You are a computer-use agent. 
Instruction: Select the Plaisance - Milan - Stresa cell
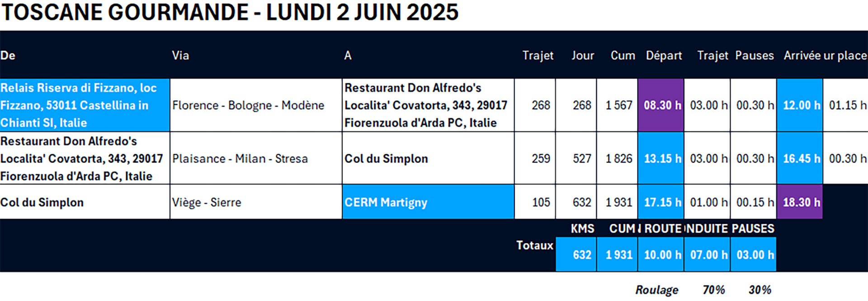click(256, 158)
